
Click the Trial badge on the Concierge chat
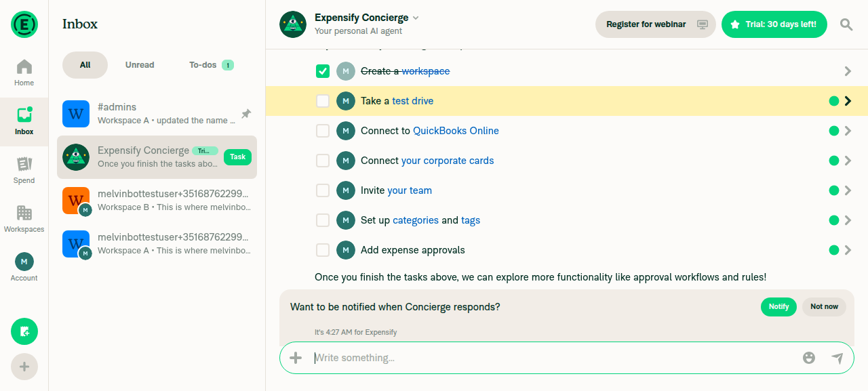pyautogui.click(x=205, y=150)
